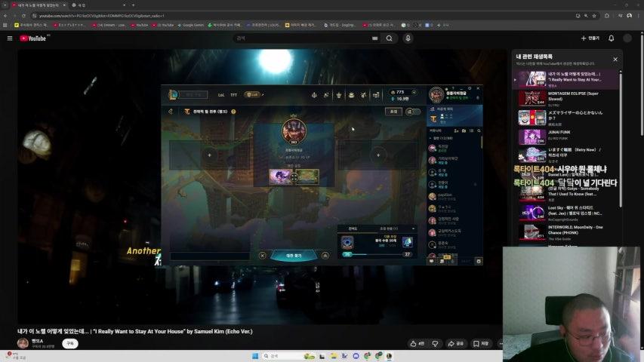Image resolution: width=644 pixels, height=362 pixels.
Task: Open the Google Gemini bookmark
Action: (193, 25)
